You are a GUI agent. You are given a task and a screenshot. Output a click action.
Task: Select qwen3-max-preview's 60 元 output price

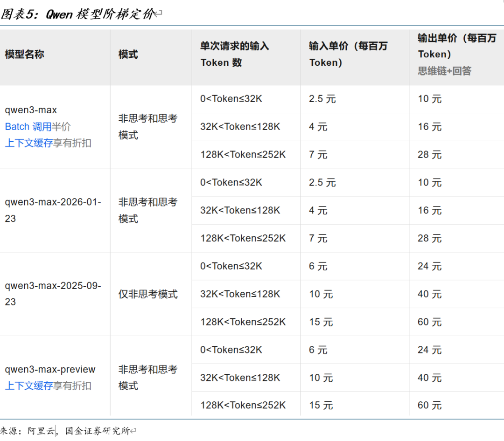(x=429, y=406)
